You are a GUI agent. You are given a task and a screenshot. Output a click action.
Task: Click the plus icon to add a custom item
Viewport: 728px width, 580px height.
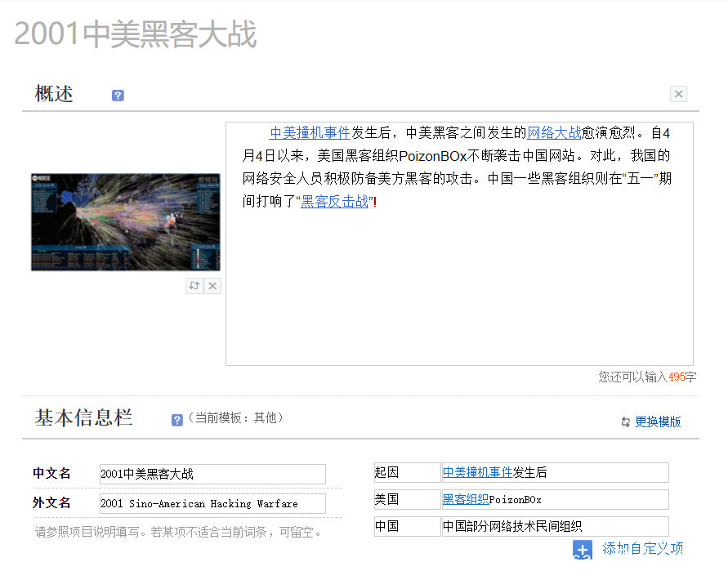pyautogui.click(x=583, y=550)
